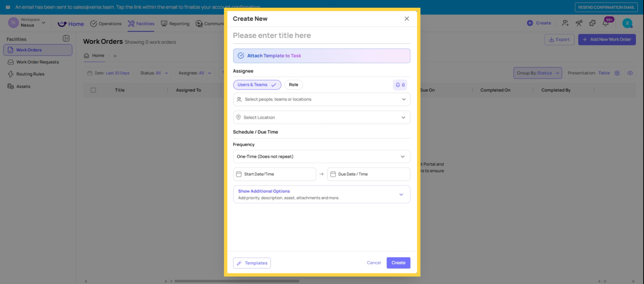Viewport: 644px width, 284px height.
Task: Click the Start Date/Time field
Action: point(274,174)
